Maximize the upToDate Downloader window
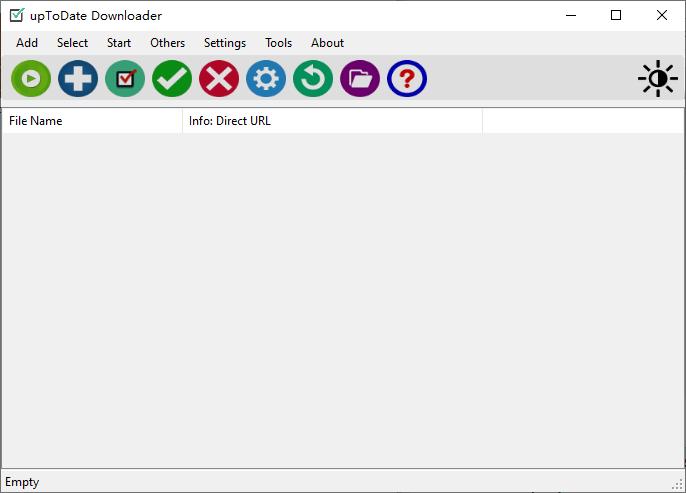This screenshot has height=493, width=686. pos(616,15)
